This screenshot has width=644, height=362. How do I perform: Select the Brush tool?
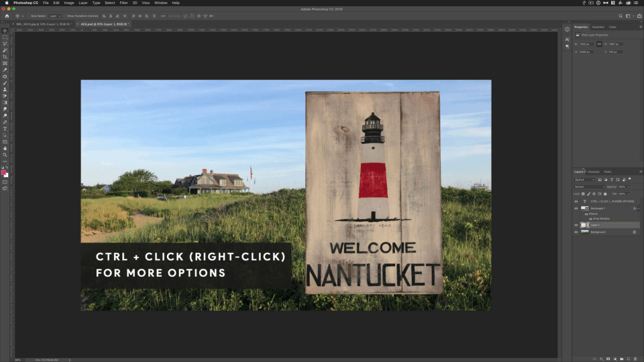5,83
